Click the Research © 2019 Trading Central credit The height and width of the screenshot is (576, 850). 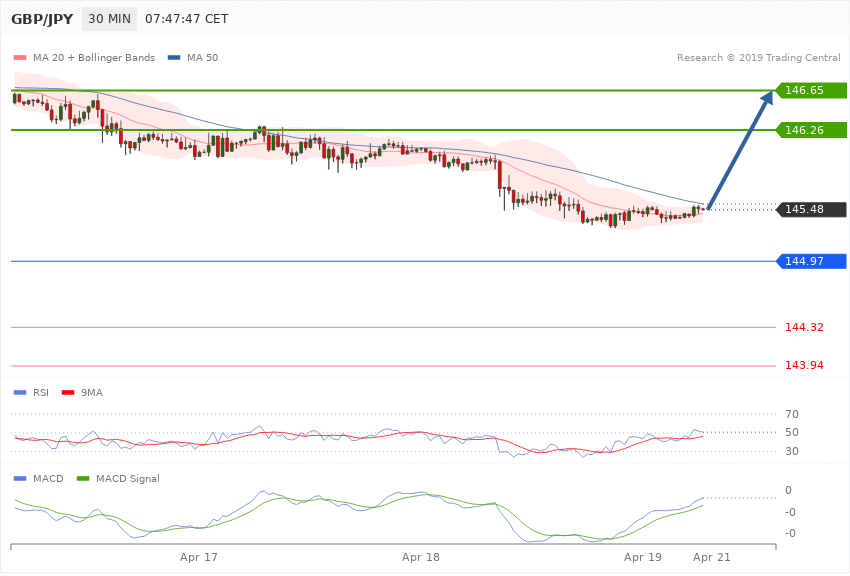758,58
